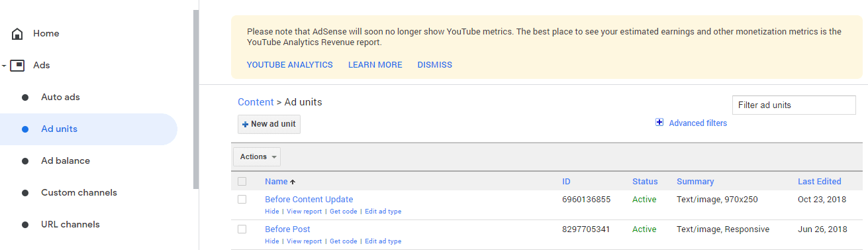Image resolution: width=868 pixels, height=250 pixels.
Task: Click the sidebar vertical scrollbar
Action: [x=196, y=99]
